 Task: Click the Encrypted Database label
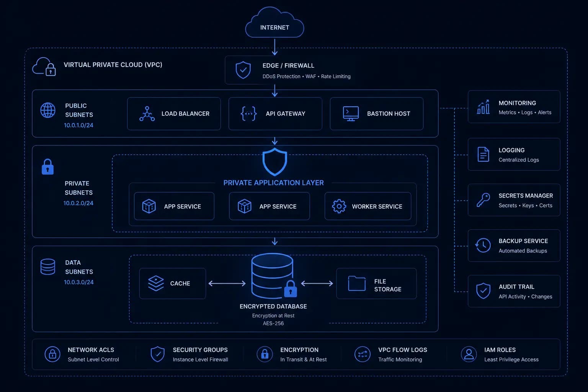pos(273,306)
